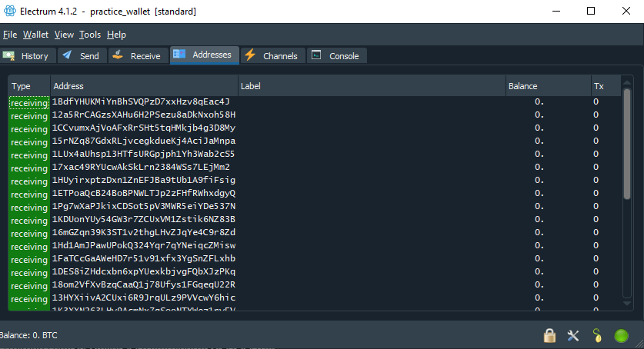This screenshot has height=349, width=644.
Task: Click the seed sprout icon in status bar
Action: click(x=597, y=335)
